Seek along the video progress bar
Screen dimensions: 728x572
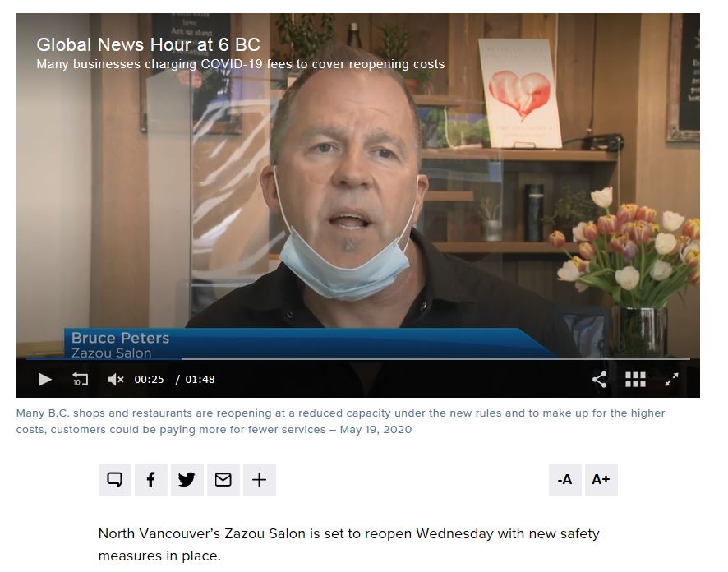click(358, 358)
